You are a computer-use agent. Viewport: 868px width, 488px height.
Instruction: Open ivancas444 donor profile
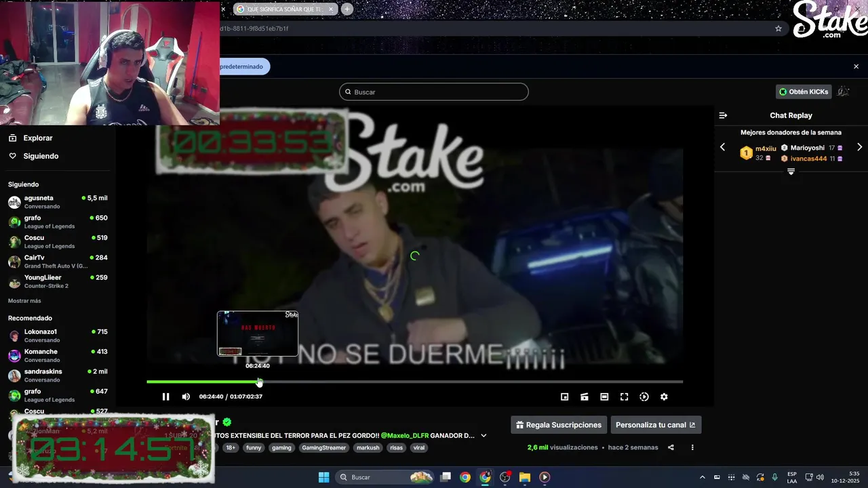click(808, 159)
